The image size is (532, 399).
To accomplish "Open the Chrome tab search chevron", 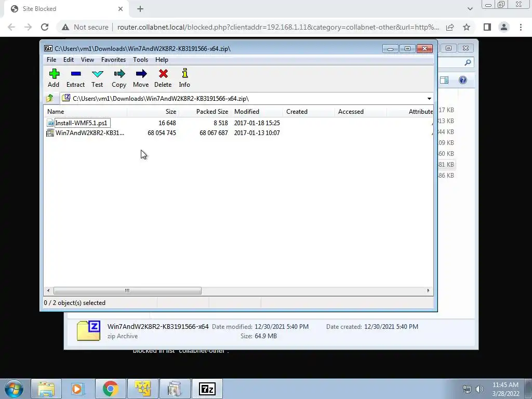I will click(470, 9).
